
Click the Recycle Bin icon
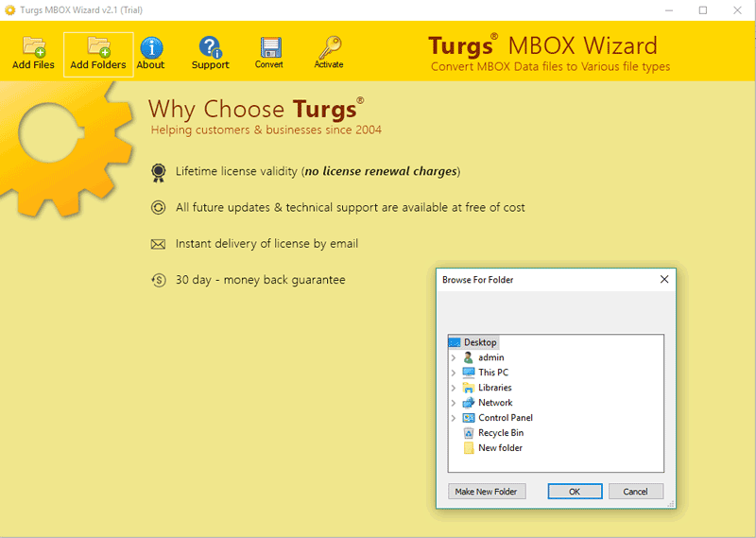[468, 433]
